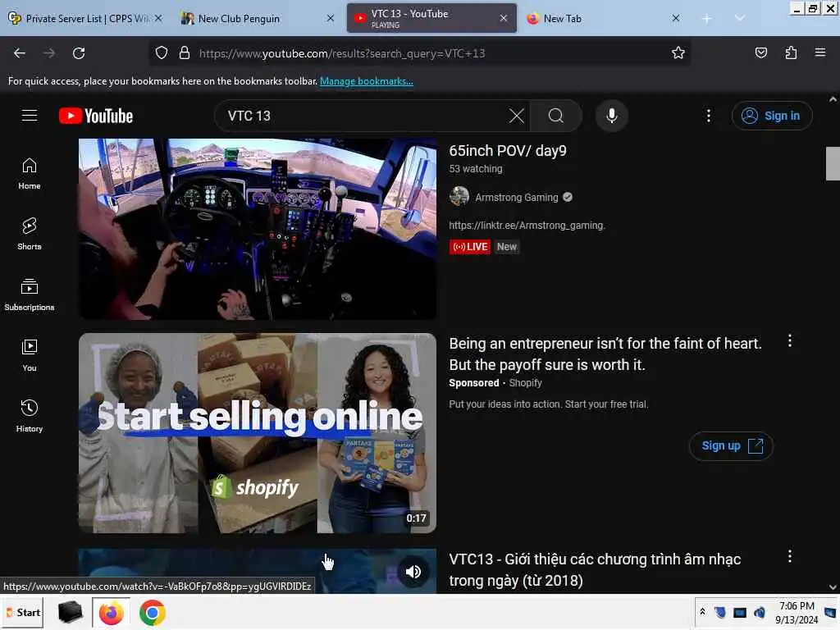Go back with the browser back arrow
The height and width of the screenshot is (630, 840).
(x=20, y=53)
